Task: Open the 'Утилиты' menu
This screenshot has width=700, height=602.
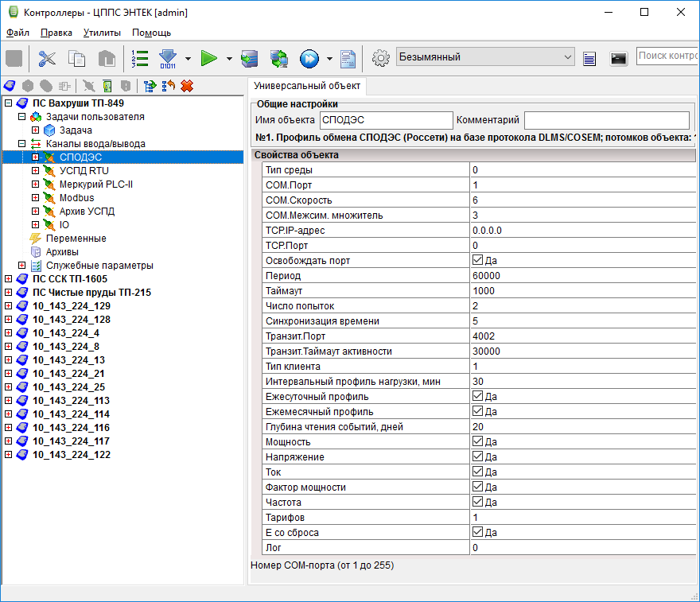Action: tap(102, 33)
